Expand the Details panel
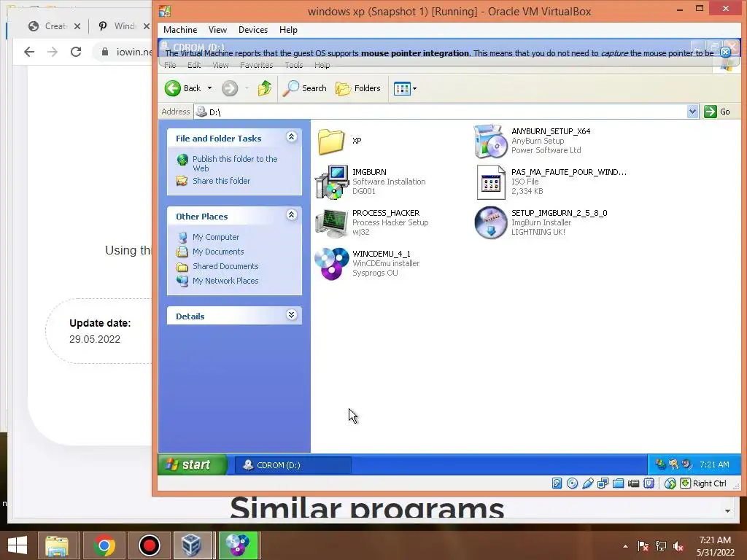Viewport: 747px width, 560px height. click(292, 315)
